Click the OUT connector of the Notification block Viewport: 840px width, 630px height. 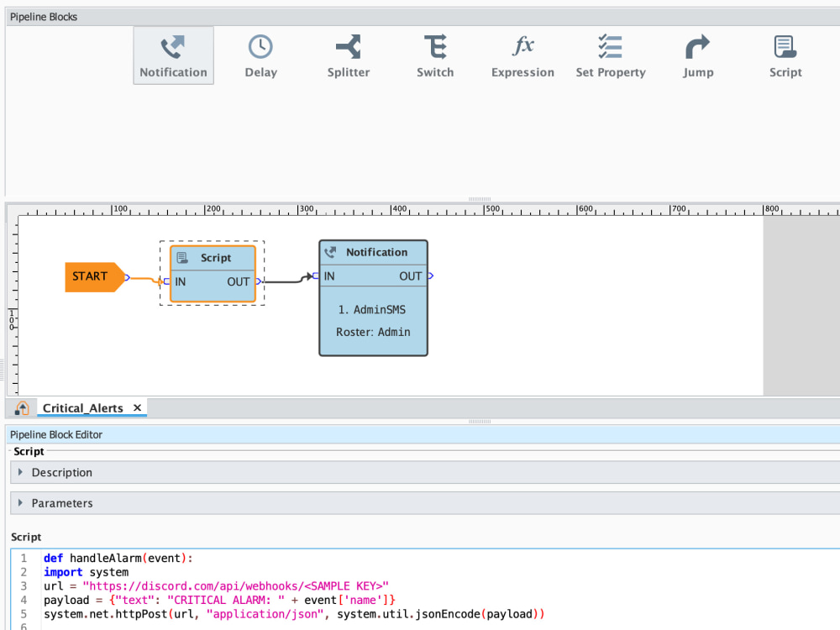pos(431,276)
